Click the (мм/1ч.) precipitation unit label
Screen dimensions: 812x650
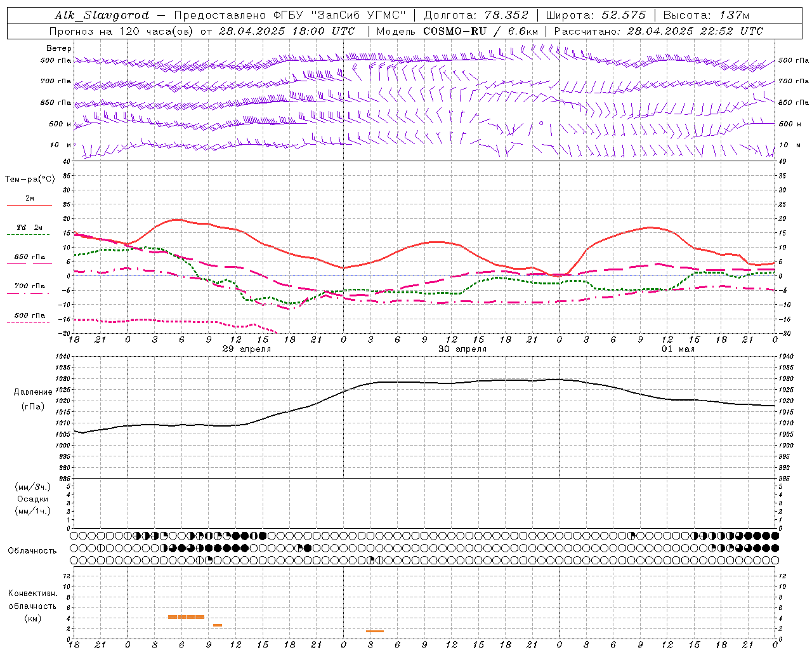(x=33, y=511)
